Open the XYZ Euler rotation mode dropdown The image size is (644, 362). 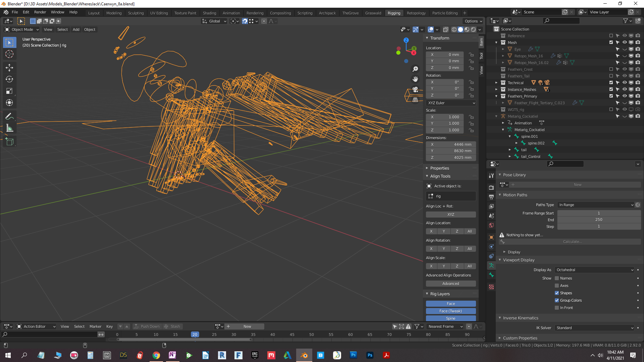pos(451,103)
